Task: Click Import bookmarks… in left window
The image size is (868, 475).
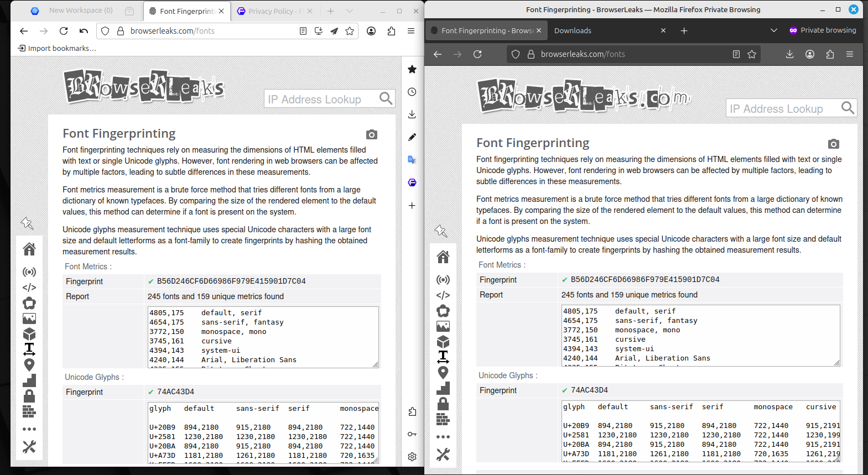Action: tap(57, 48)
